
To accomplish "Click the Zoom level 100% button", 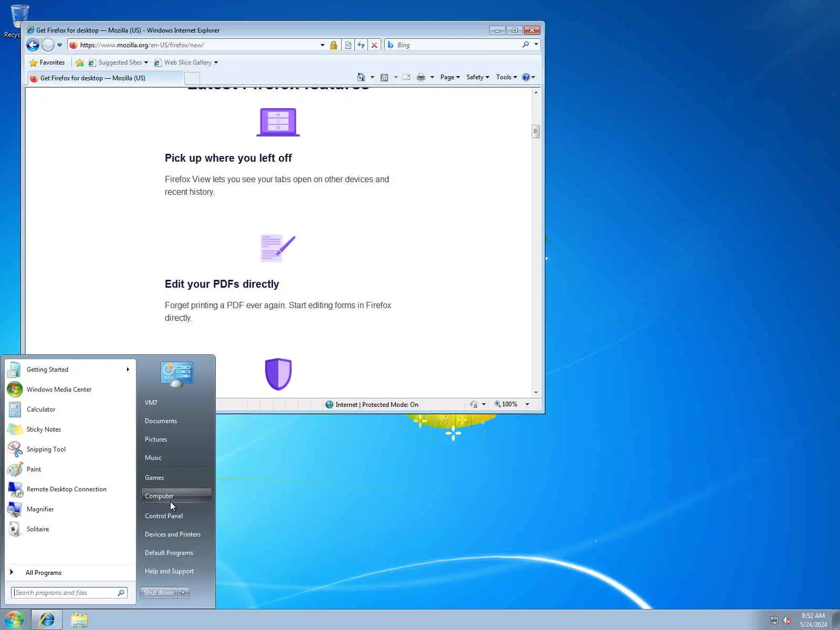I will click(506, 404).
